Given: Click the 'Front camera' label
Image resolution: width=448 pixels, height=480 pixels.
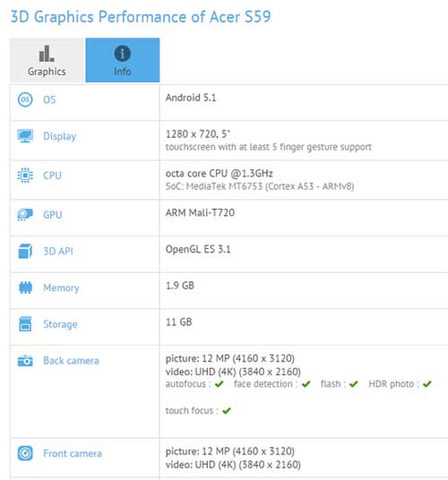Looking at the screenshot, I should click(x=73, y=453).
